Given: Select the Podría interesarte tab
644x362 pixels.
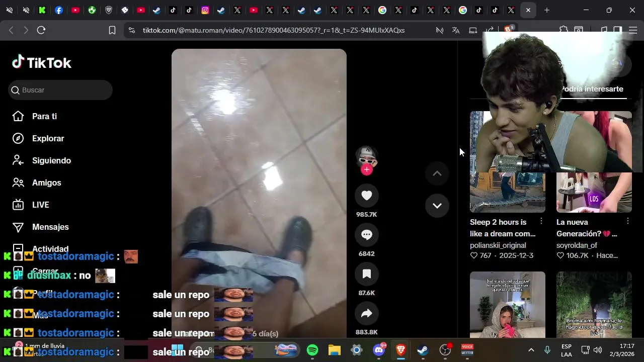Looking at the screenshot, I should pos(592,89).
